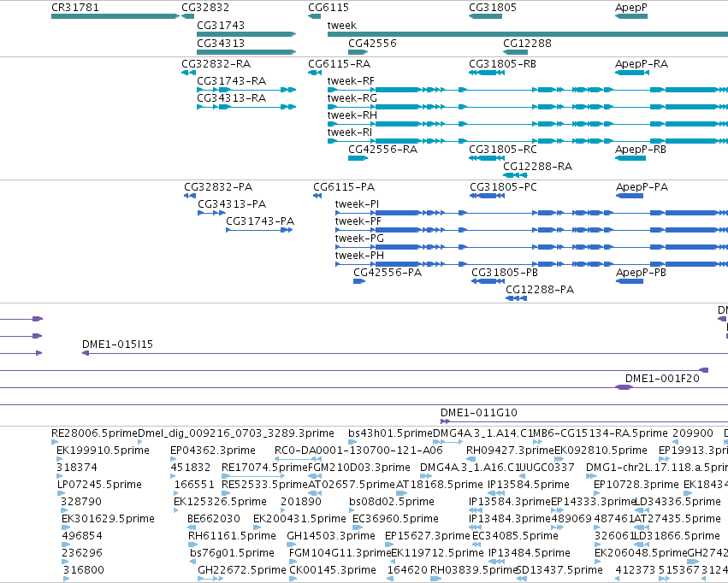This screenshot has height=583, width=728.
Task: Click transcript ApepP-RA
Action: [632, 73]
